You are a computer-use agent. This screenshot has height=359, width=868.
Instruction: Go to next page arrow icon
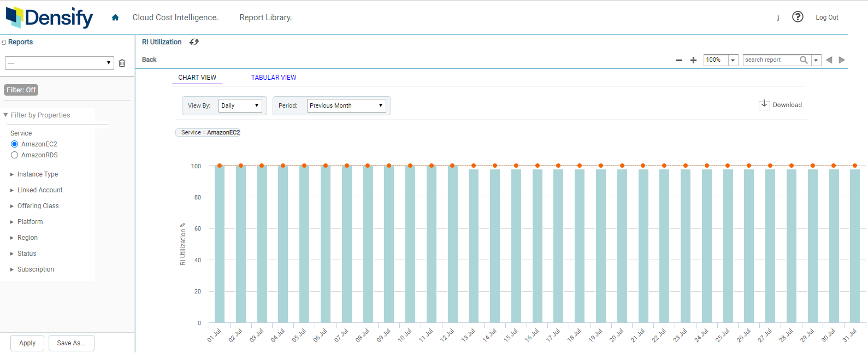842,60
